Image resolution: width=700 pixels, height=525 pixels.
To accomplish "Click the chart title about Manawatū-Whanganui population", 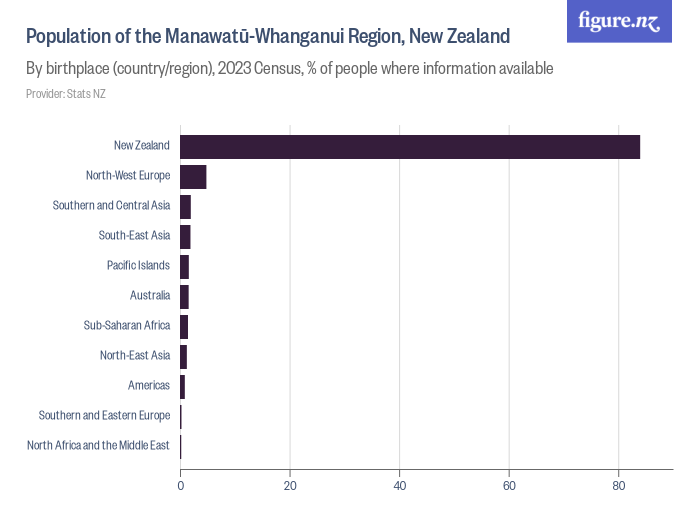I will pyautogui.click(x=268, y=37).
